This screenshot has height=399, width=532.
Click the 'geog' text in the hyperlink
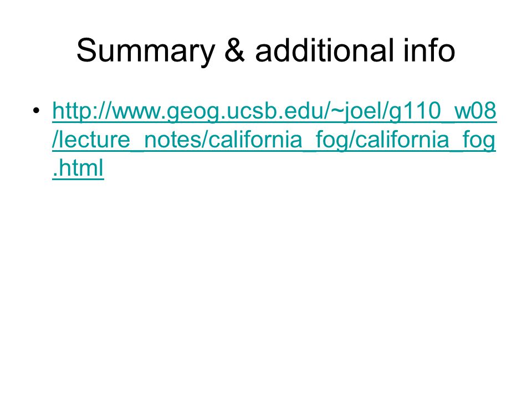193,113
